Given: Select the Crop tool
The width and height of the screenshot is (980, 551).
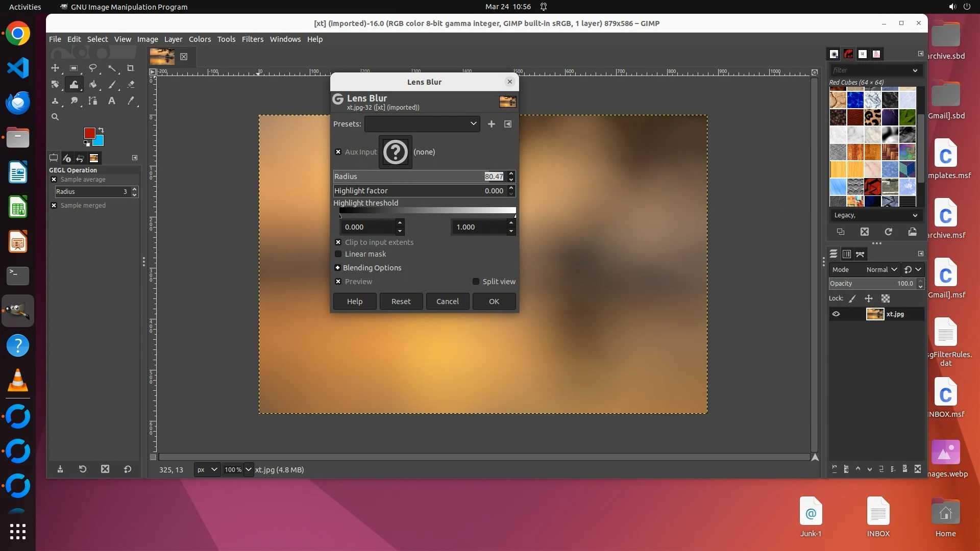Looking at the screenshot, I should pos(130,68).
